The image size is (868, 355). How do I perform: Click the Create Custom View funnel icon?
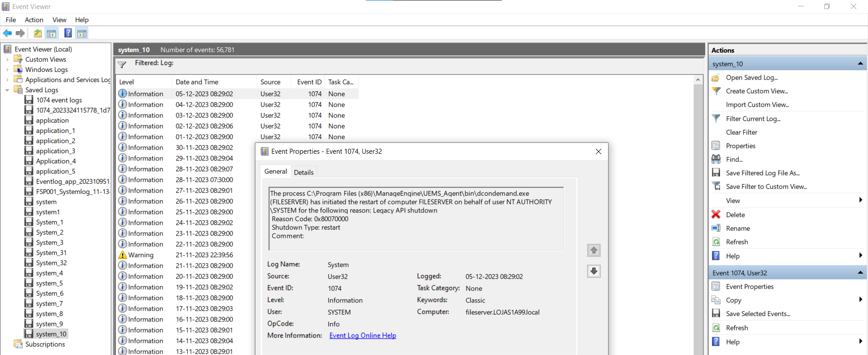tap(716, 91)
